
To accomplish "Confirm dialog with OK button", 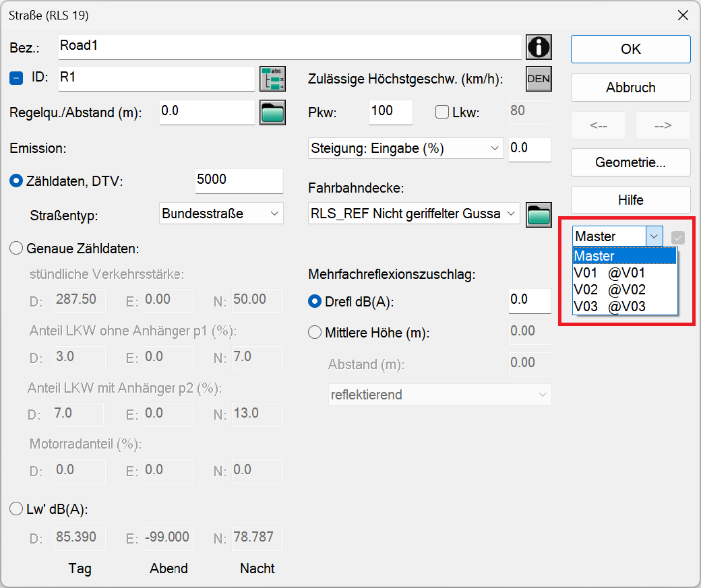I will (x=630, y=49).
